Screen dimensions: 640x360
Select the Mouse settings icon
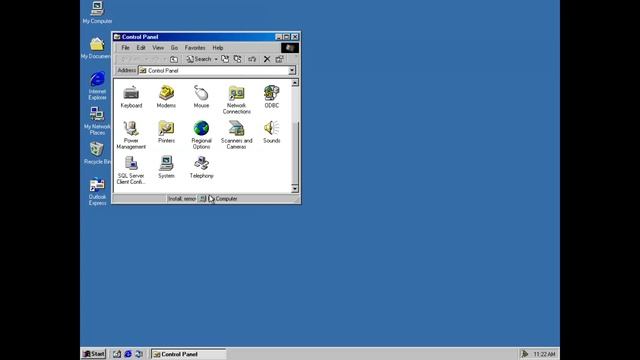[201, 97]
